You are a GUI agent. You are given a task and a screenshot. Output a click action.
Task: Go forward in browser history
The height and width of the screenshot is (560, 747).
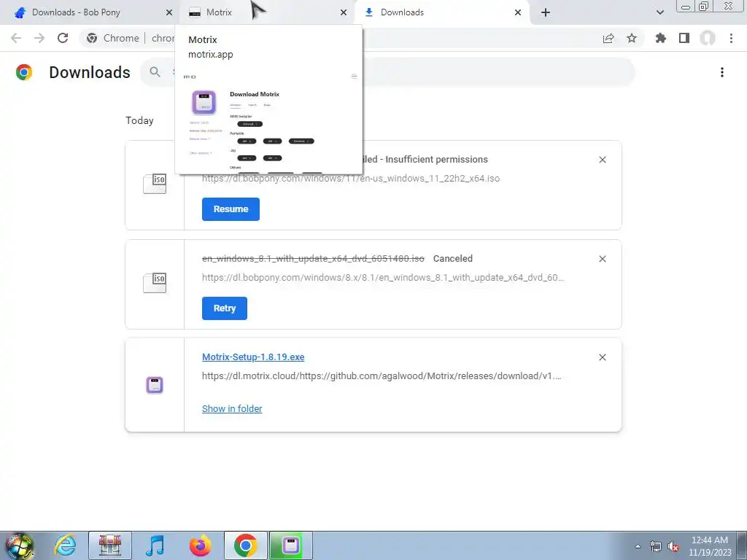pos(39,38)
